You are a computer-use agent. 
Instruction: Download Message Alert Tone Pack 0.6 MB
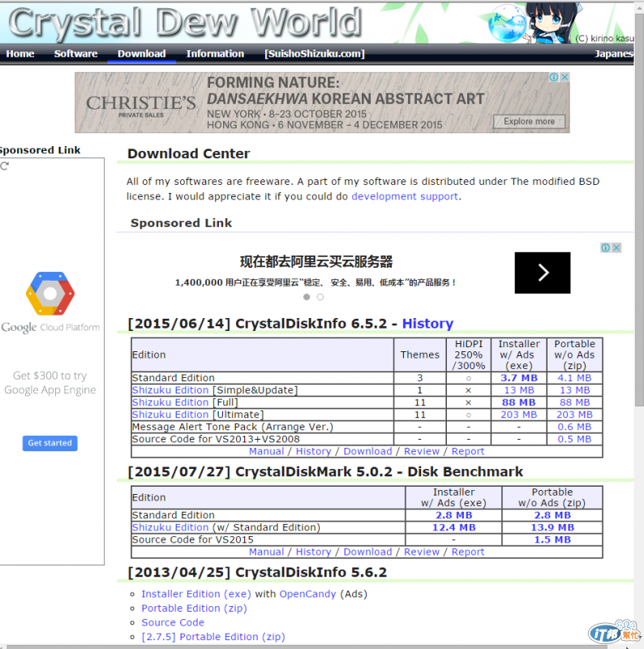click(574, 427)
